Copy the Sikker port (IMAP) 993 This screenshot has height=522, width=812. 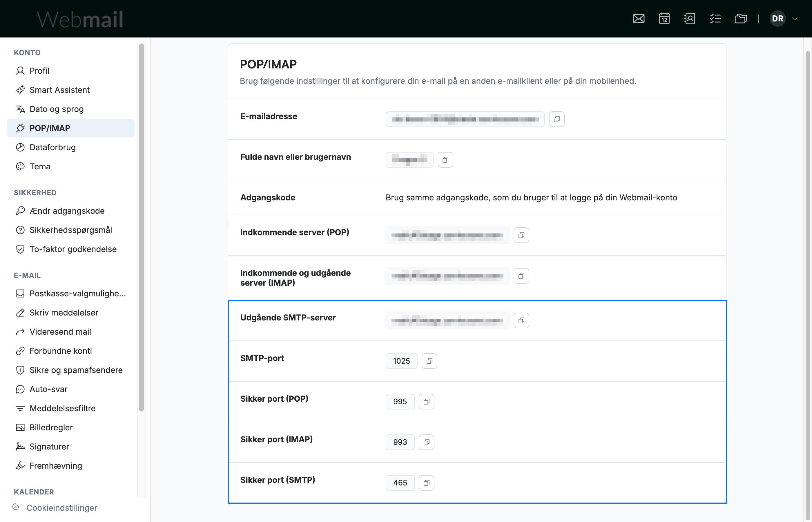(426, 442)
